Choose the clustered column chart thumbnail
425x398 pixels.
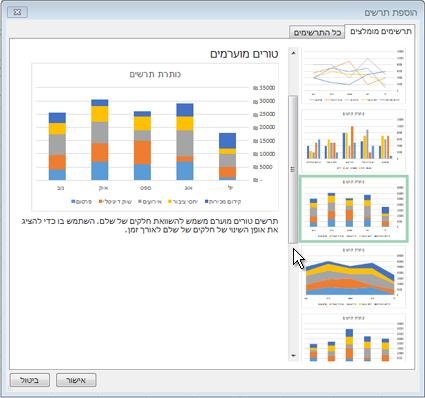tap(353, 140)
